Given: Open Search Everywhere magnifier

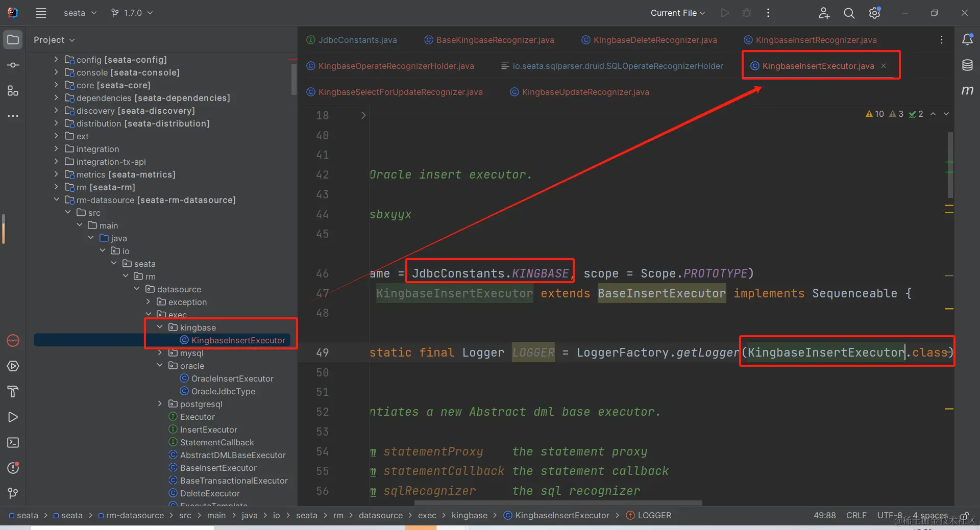Looking at the screenshot, I should coord(849,13).
